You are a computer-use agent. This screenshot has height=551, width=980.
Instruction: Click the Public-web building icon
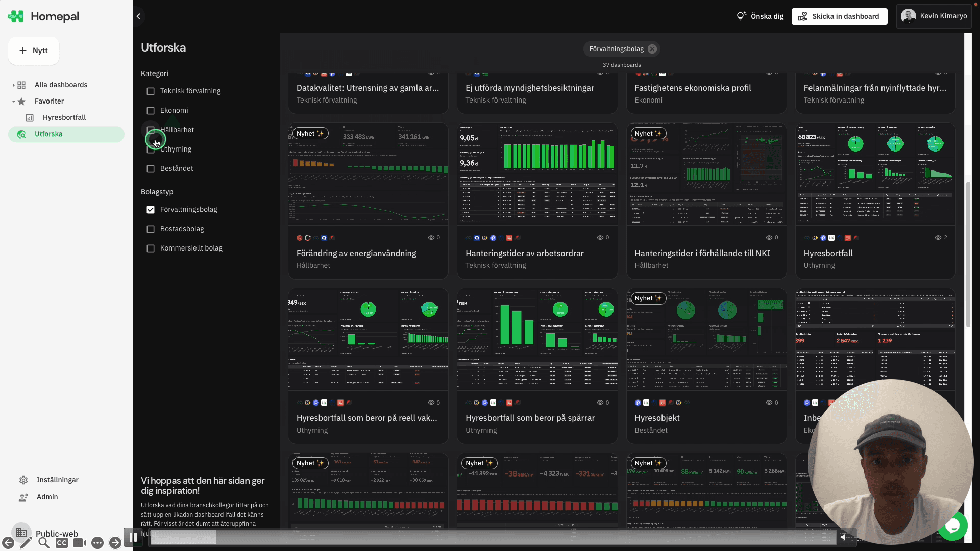pos(21,533)
